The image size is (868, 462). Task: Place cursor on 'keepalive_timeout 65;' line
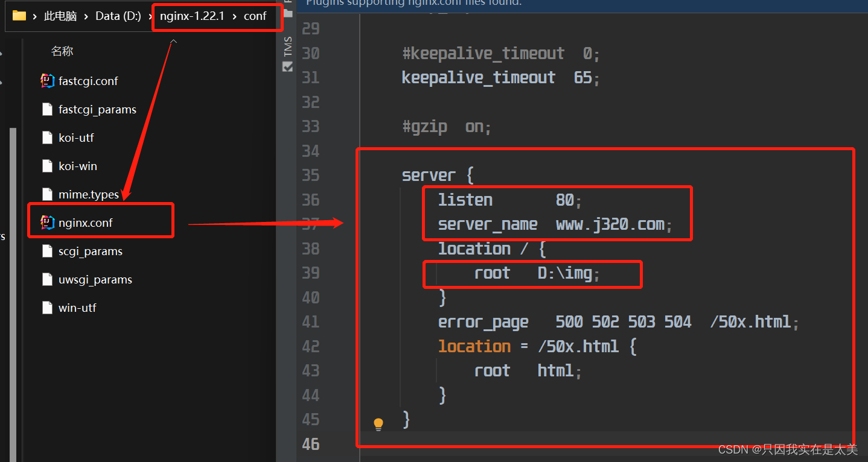point(501,78)
